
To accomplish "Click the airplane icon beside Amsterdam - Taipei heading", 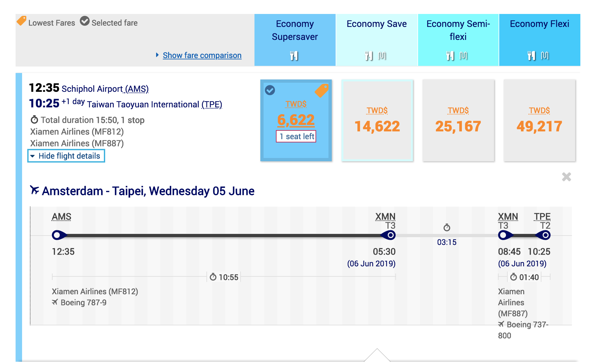I will tap(34, 190).
